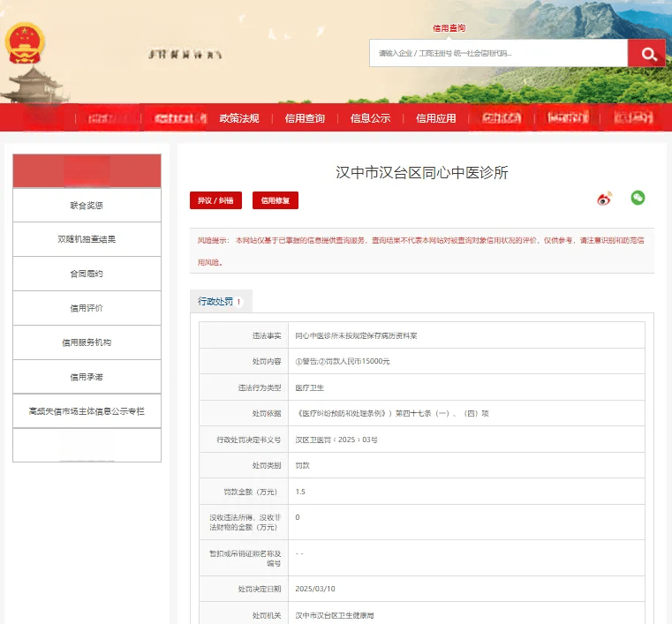The image size is (672, 624).
Task: Click the 处罚机关 row label
Action: (267, 615)
